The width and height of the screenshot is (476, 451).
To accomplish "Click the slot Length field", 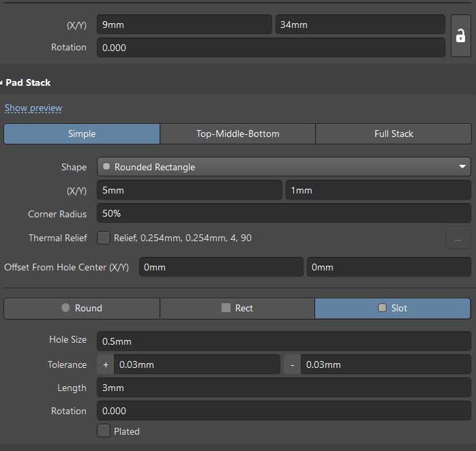I will [284, 388].
